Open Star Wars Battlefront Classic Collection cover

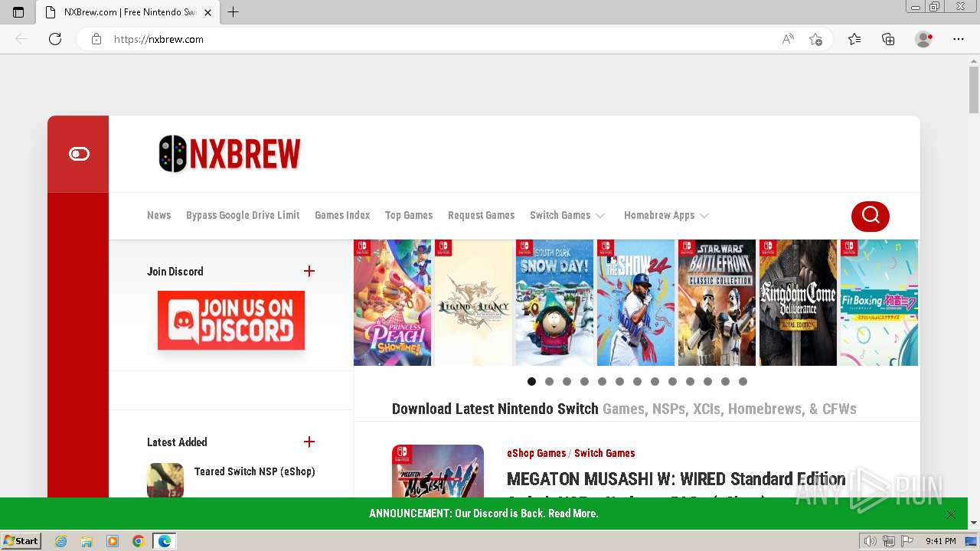(717, 302)
